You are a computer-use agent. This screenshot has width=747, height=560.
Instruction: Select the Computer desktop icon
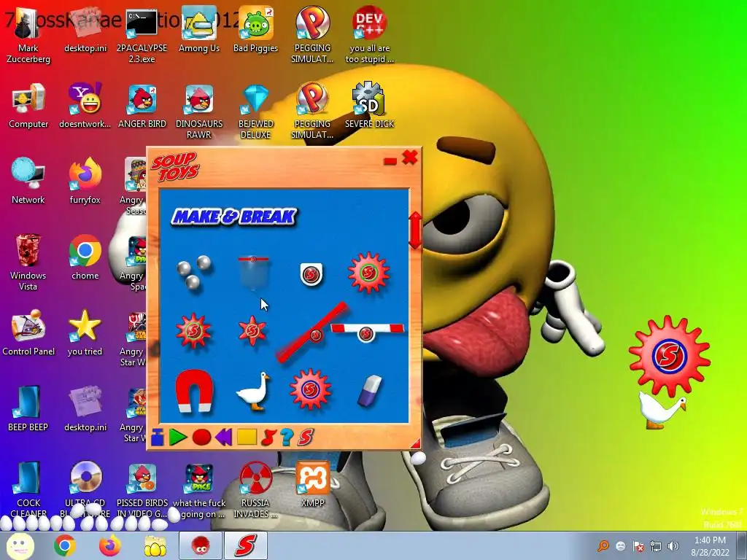click(28, 106)
